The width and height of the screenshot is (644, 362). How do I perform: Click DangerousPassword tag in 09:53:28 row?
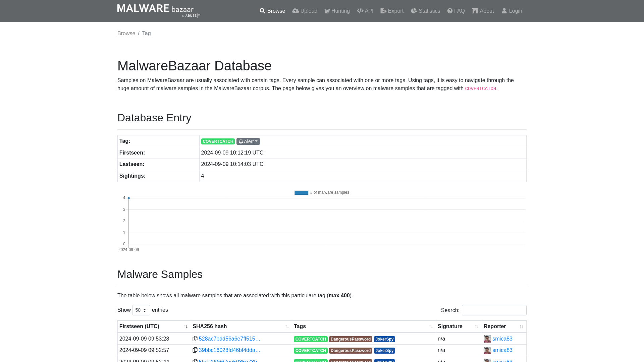351,339
